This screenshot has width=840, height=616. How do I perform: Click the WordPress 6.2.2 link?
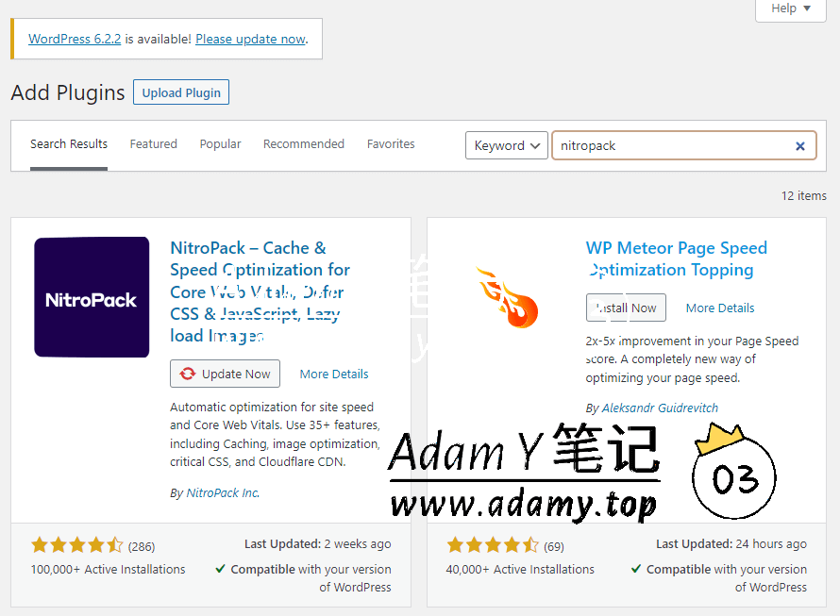point(75,39)
